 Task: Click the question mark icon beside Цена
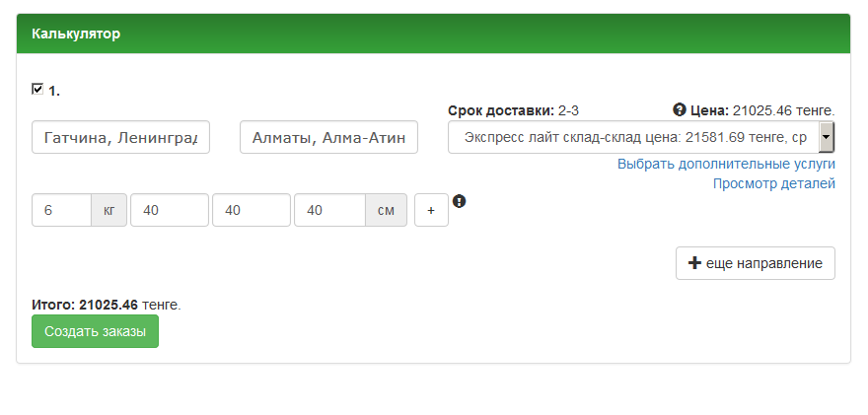[680, 109]
